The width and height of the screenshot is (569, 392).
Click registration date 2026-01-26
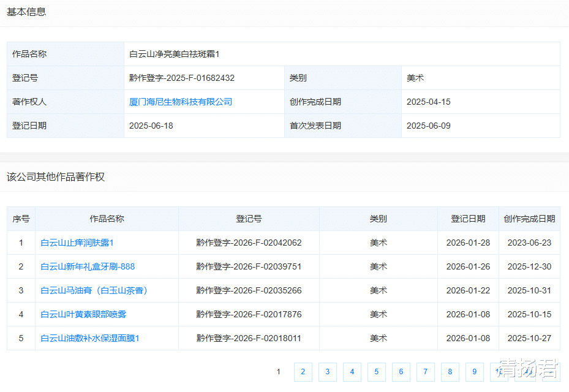coord(468,267)
